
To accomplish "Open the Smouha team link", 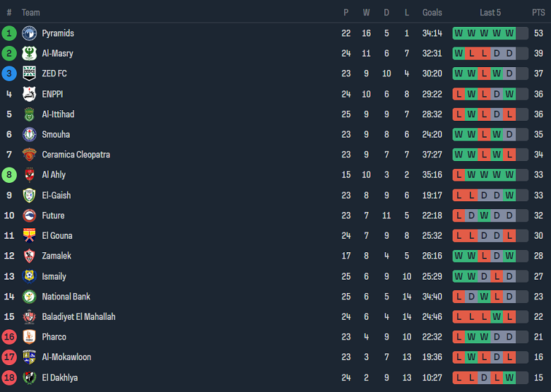I will pyautogui.click(x=56, y=134).
